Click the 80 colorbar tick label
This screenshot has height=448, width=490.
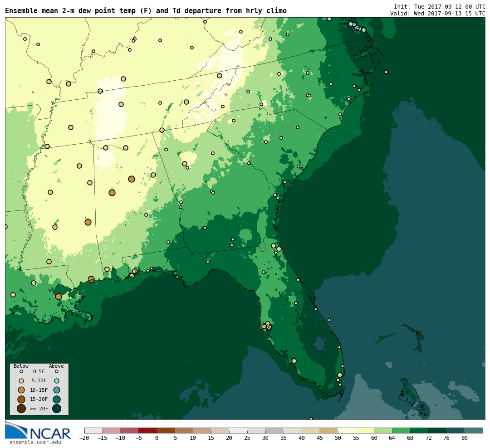pos(465,438)
